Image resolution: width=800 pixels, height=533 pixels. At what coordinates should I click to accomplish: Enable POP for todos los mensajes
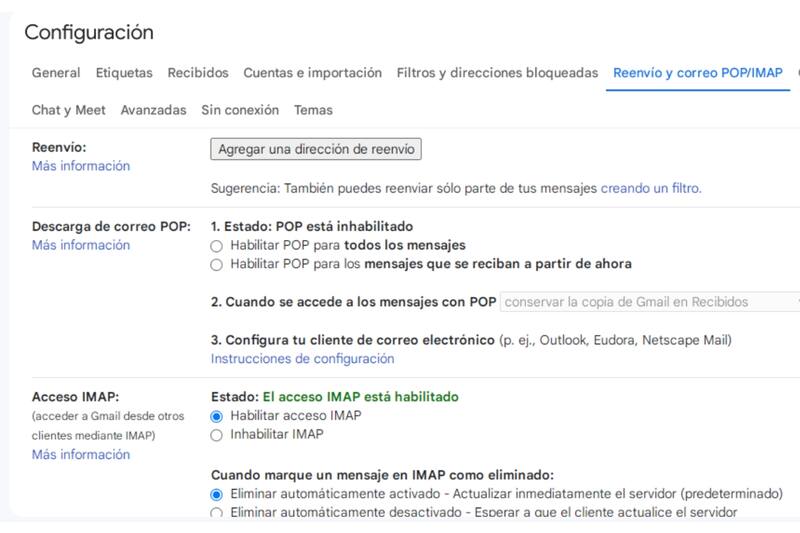click(217, 245)
